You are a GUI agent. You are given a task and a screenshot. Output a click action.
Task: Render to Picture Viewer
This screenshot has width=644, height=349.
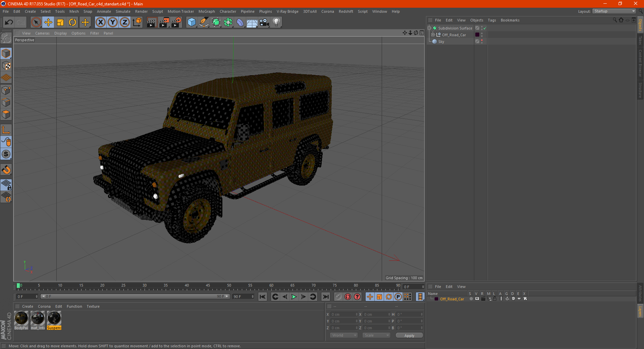[164, 22]
